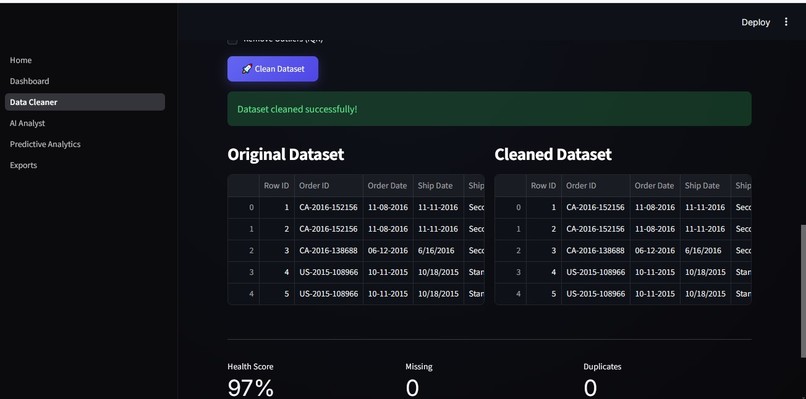This screenshot has height=399, width=806.
Task: Click 6/16/2016 ship date in Cleaned Dataset
Action: click(705, 250)
